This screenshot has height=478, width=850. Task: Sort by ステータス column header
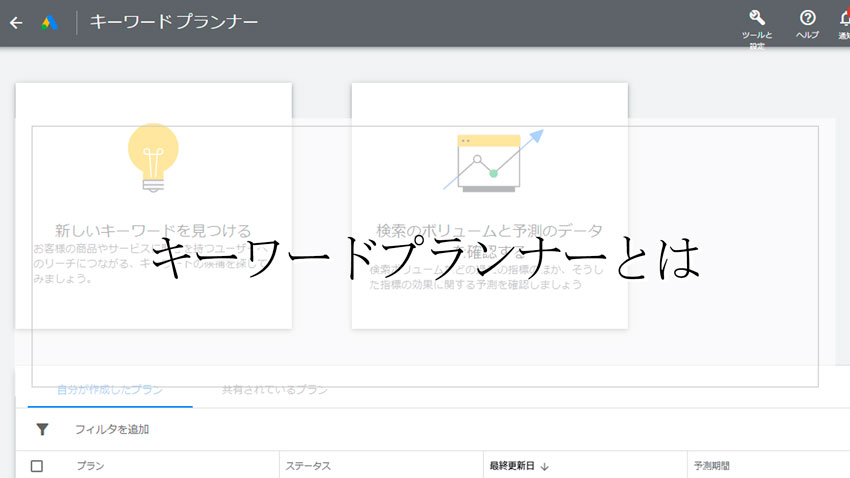tap(308, 466)
